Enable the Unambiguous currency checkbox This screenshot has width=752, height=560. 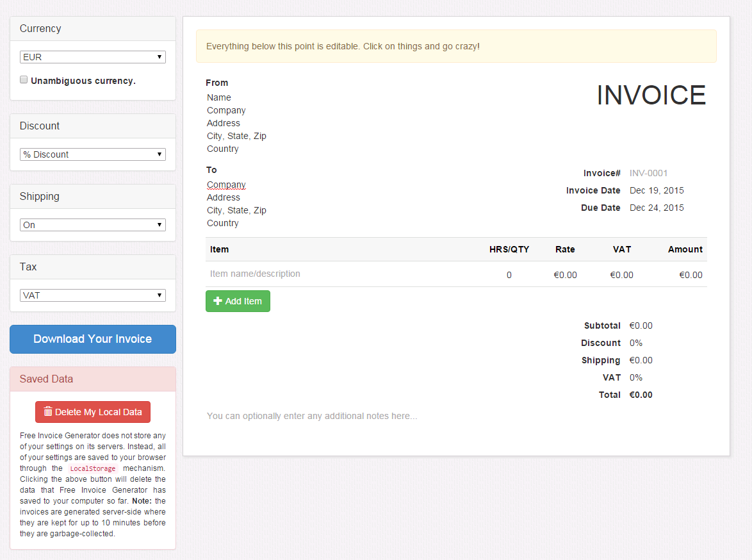click(x=23, y=79)
